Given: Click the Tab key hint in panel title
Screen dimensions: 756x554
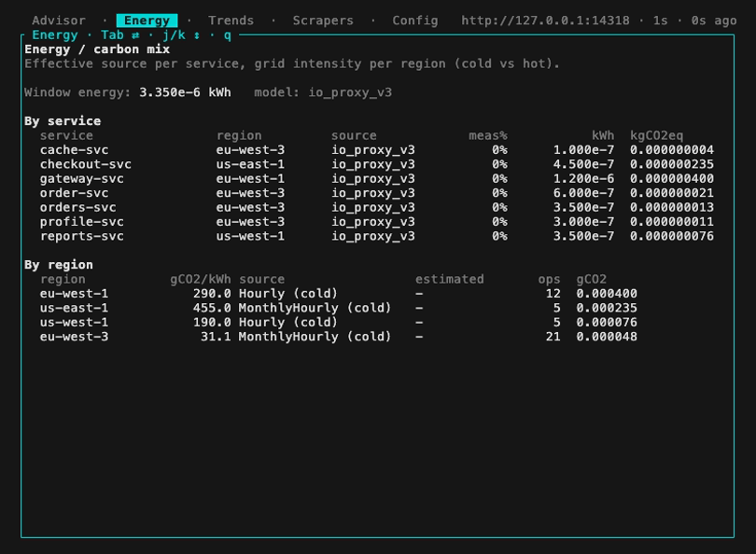Looking at the screenshot, I should tap(120, 35).
